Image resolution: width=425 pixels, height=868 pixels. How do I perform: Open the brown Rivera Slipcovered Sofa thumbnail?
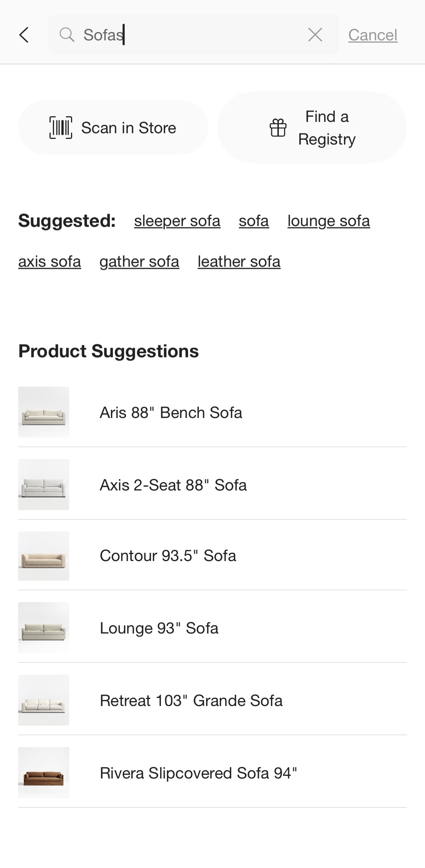44,772
